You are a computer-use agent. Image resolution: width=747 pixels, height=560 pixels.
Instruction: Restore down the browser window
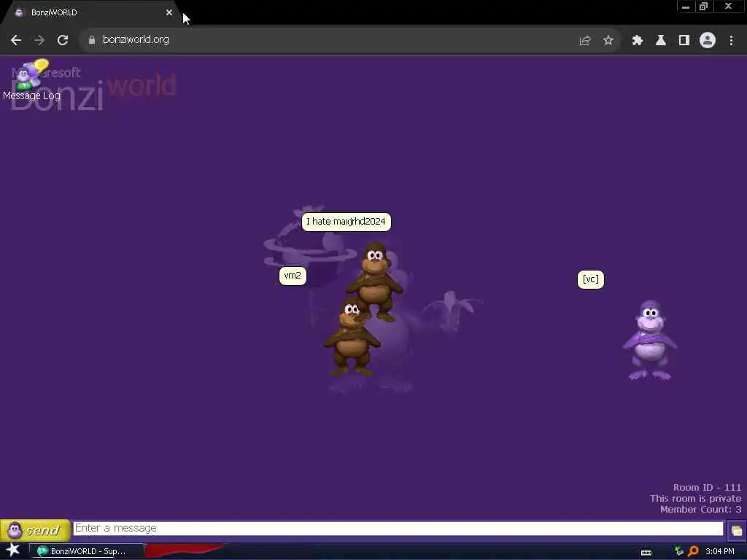[x=704, y=7]
